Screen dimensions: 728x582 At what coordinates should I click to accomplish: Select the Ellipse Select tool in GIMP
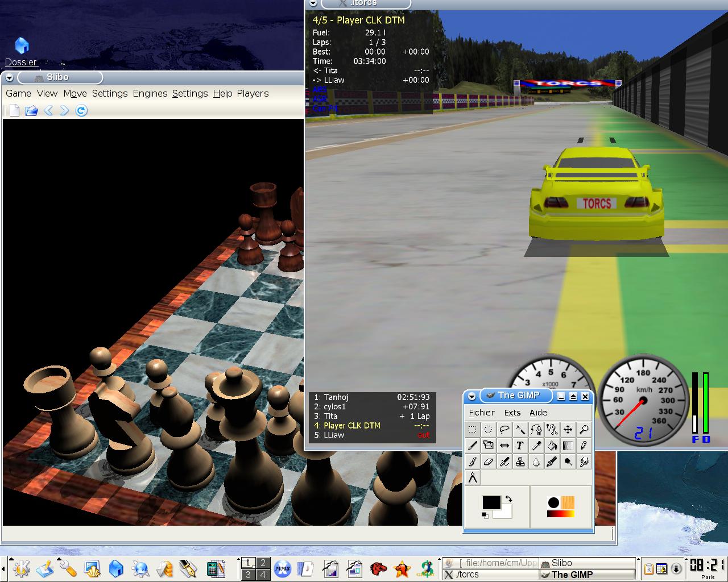(488, 430)
